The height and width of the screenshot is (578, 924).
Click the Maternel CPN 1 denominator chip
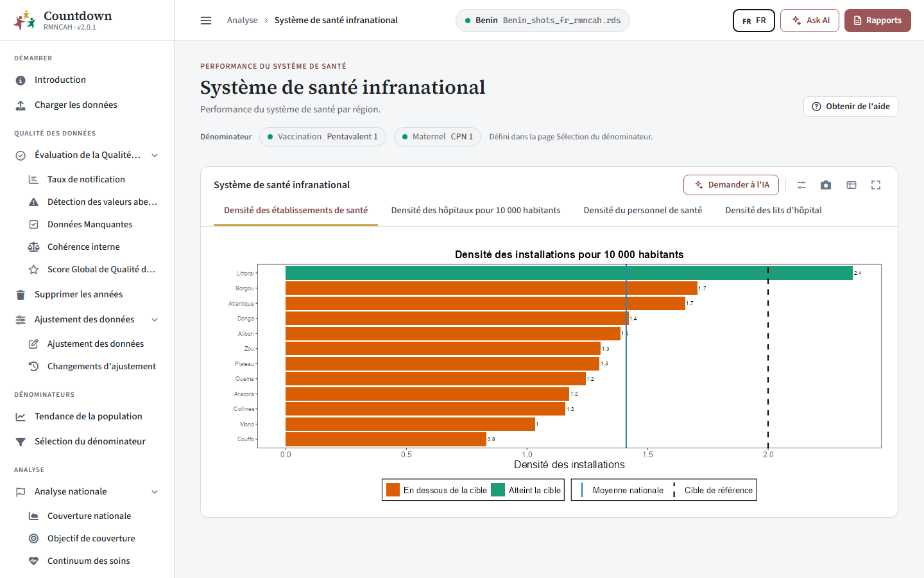point(437,137)
